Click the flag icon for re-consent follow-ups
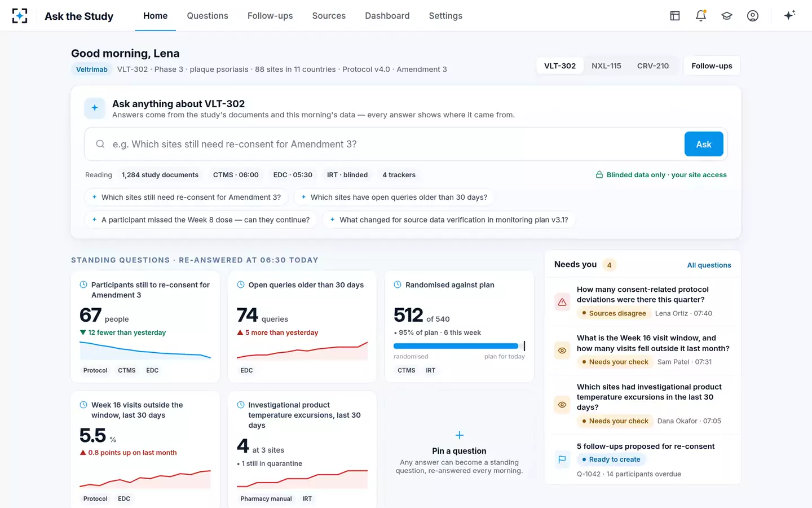Image resolution: width=812 pixels, height=508 pixels. (x=562, y=459)
